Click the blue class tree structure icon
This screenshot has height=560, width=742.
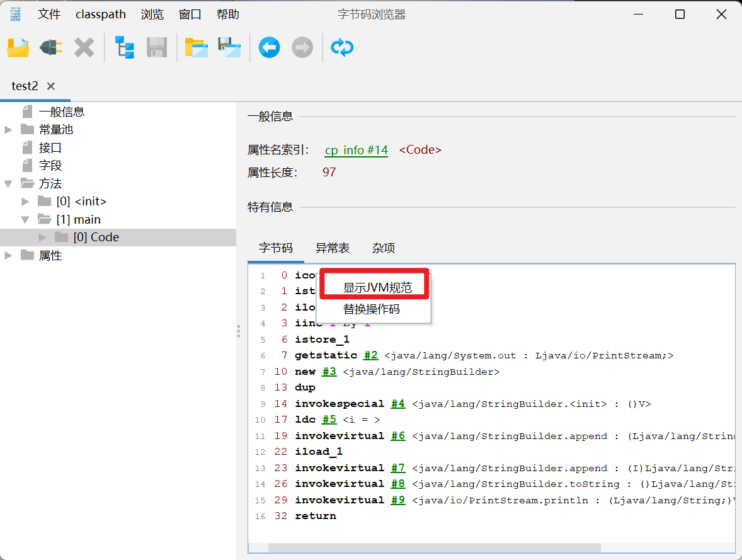click(x=124, y=47)
